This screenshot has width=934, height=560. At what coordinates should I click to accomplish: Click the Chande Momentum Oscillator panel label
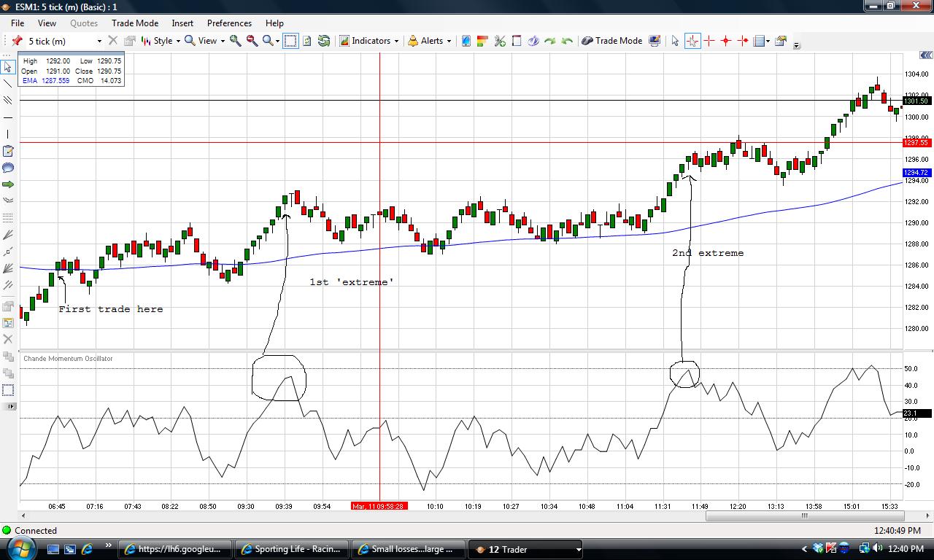(68, 359)
